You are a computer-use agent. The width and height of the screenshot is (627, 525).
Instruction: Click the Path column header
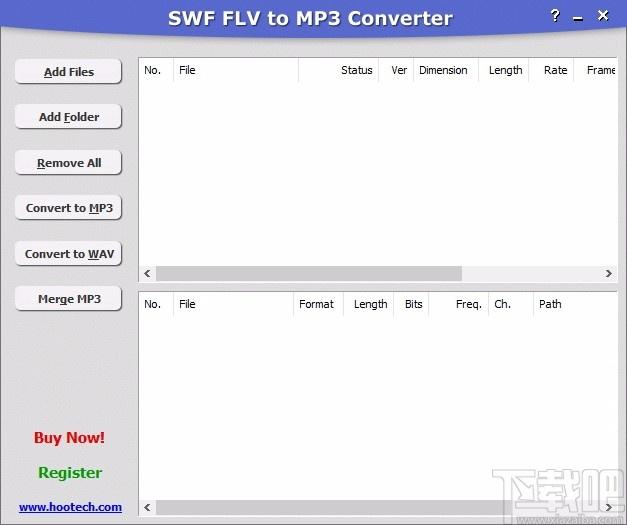(x=575, y=304)
